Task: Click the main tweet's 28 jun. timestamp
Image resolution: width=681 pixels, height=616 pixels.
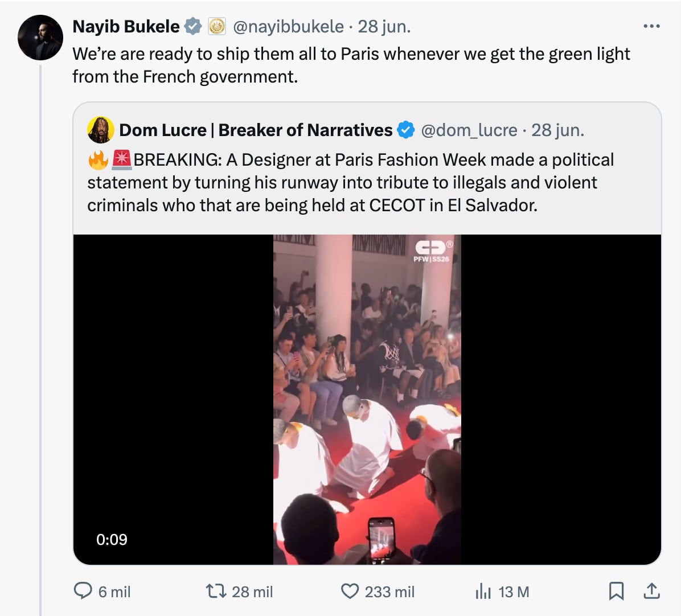Action: [x=384, y=26]
